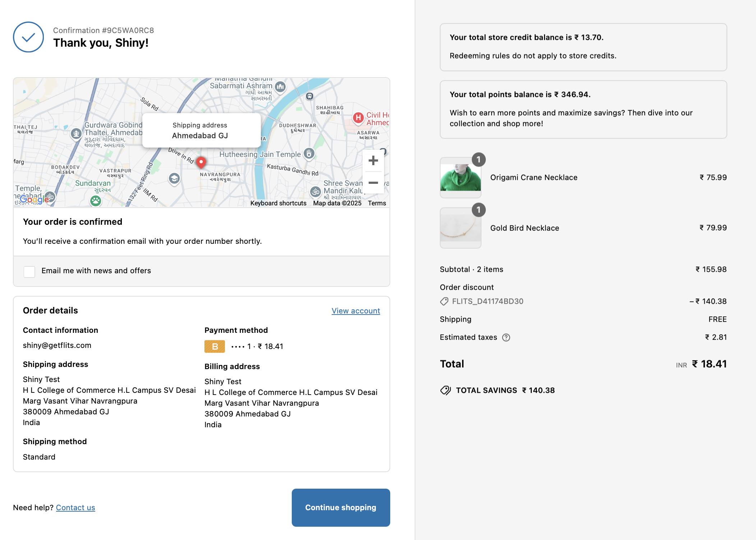Click the map zoom in plus button
Screen dimensions: 756x540
click(373, 160)
